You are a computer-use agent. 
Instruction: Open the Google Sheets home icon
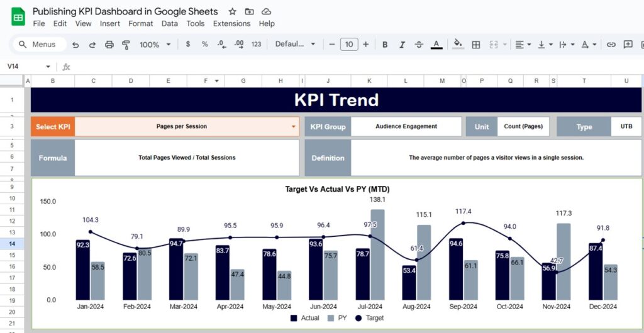point(18,17)
